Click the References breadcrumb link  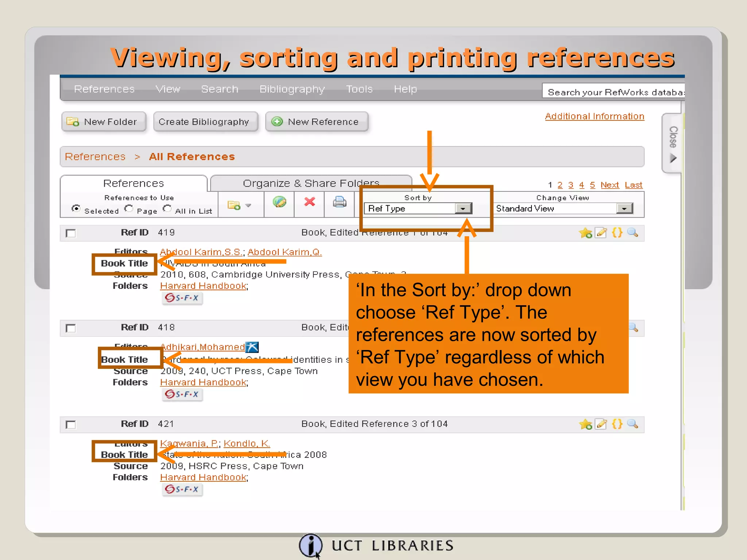95,157
